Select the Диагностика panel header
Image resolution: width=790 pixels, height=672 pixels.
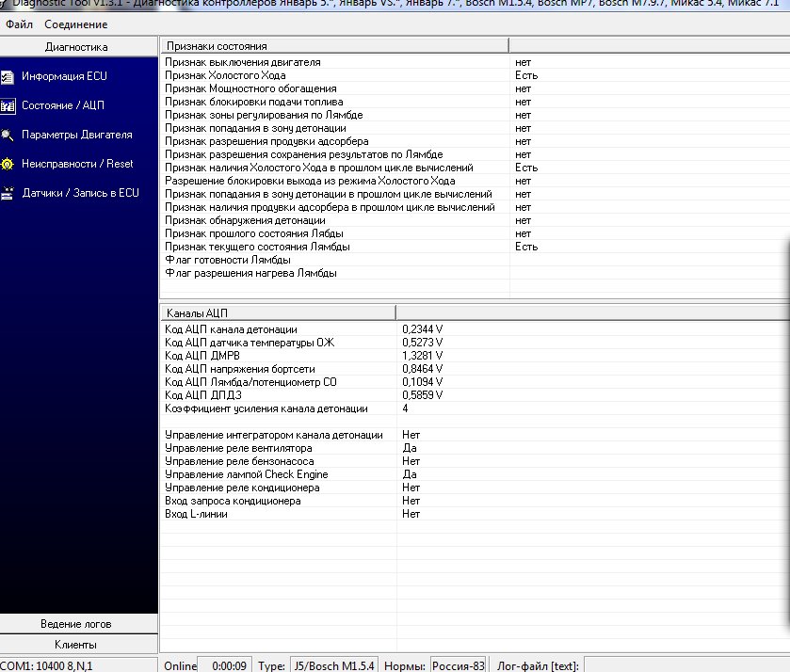coord(78,47)
